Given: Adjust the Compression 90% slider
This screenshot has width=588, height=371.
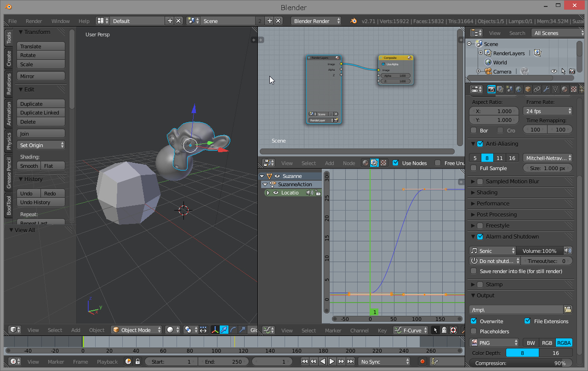Looking at the screenshot, I should pyautogui.click(x=521, y=363).
